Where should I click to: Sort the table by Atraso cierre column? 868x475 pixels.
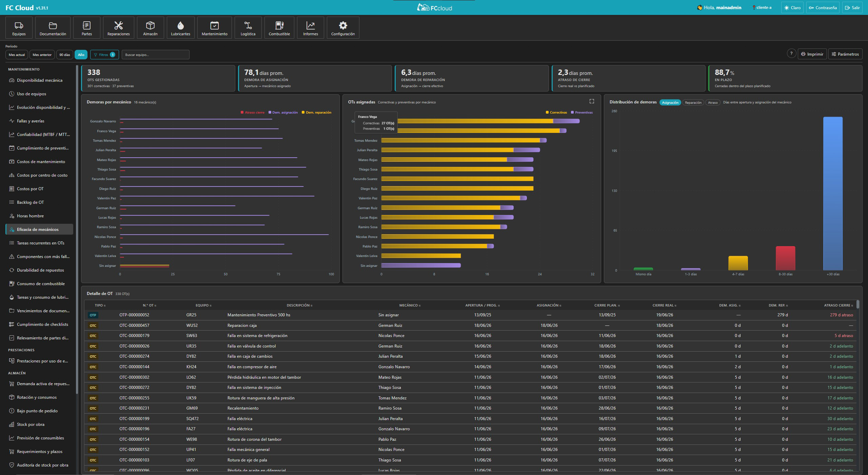pyautogui.click(x=839, y=305)
